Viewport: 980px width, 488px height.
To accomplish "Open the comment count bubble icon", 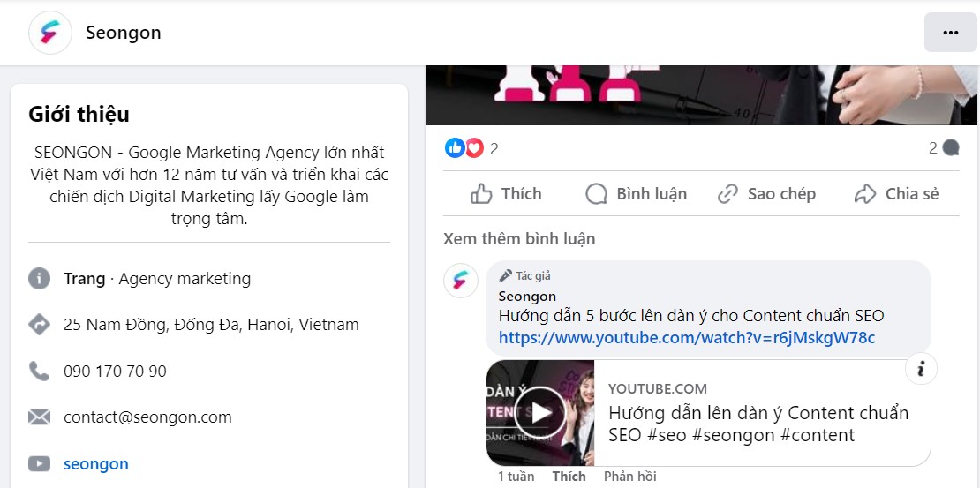I will click(x=951, y=148).
